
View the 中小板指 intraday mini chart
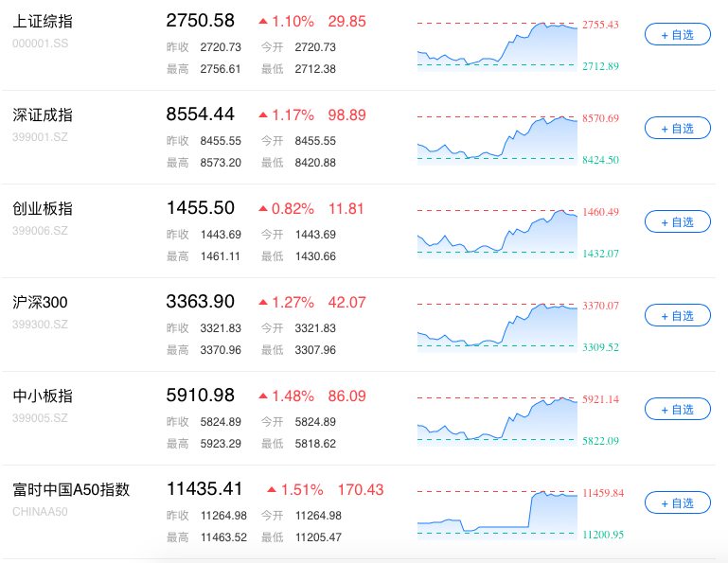tap(497, 420)
